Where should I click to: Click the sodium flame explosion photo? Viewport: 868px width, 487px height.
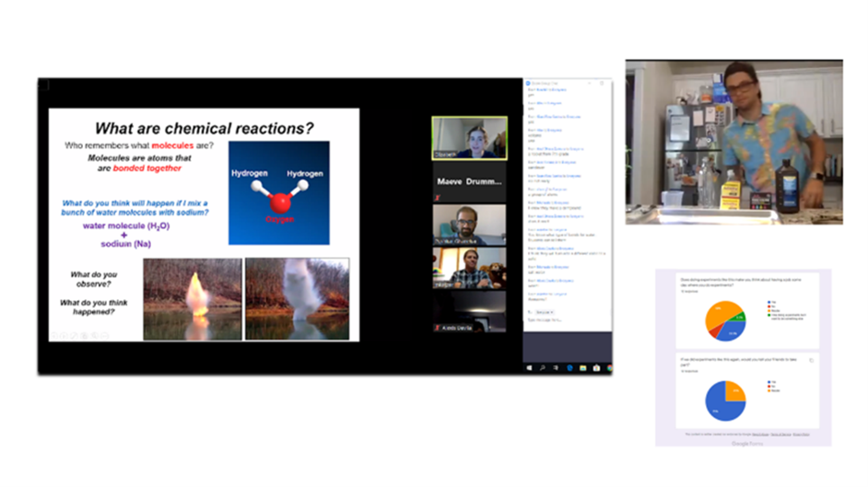[x=192, y=298]
